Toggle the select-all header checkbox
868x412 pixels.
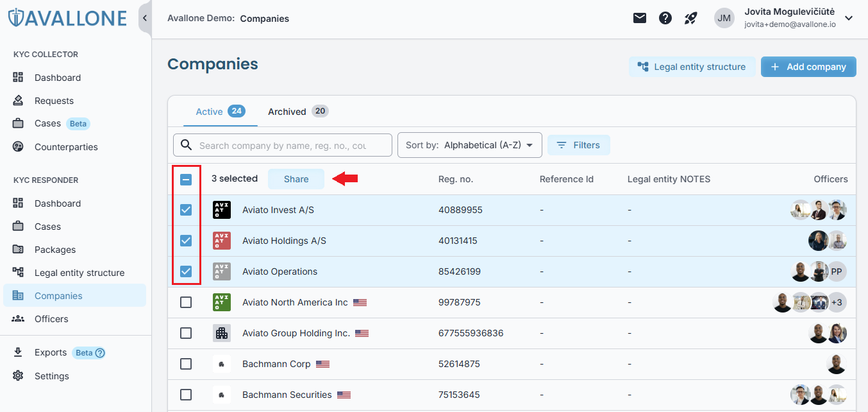[186, 179]
